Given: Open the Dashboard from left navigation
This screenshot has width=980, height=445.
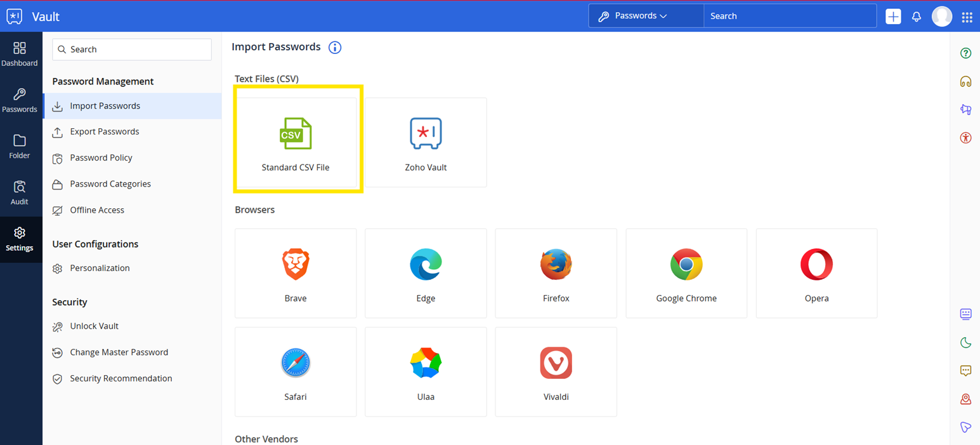Looking at the screenshot, I should pyautogui.click(x=20, y=55).
